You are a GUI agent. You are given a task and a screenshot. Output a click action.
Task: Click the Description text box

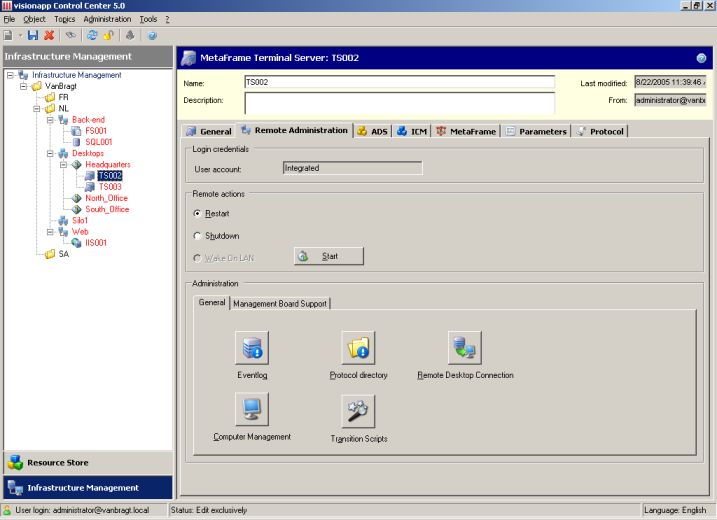point(400,103)
